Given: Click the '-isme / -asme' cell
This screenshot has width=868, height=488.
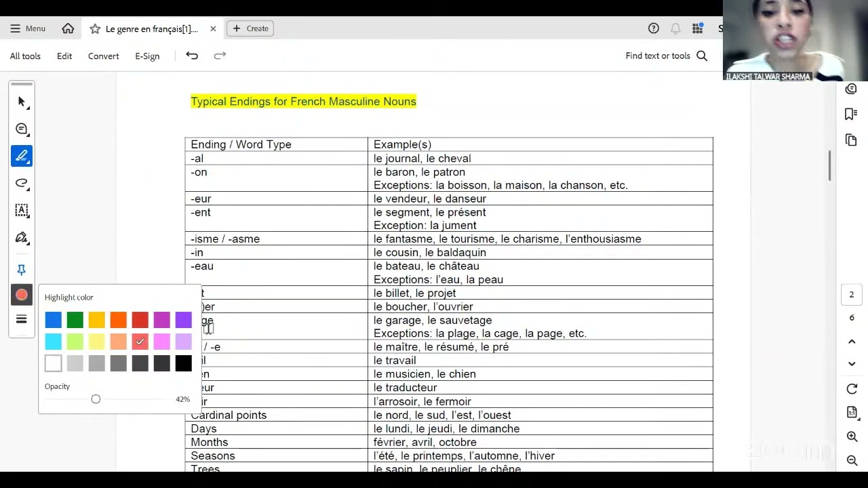Looking at the screenshot, I should tap(277, 239).
